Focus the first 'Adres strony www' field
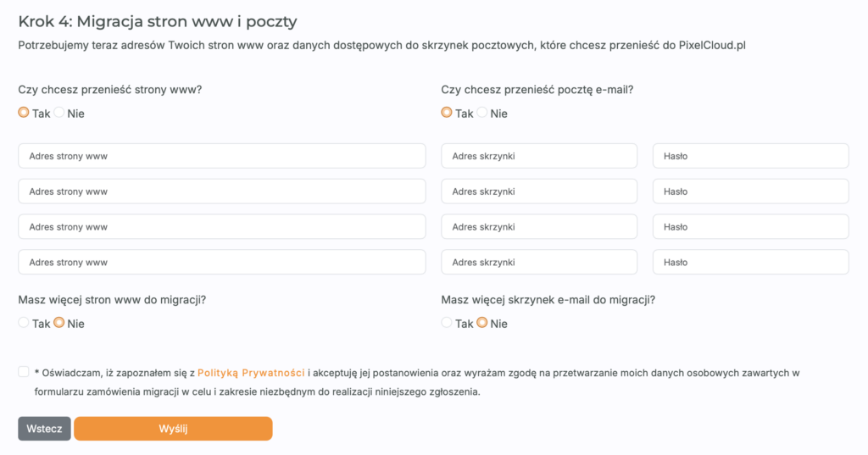868x455 pixels. (222, 156)
